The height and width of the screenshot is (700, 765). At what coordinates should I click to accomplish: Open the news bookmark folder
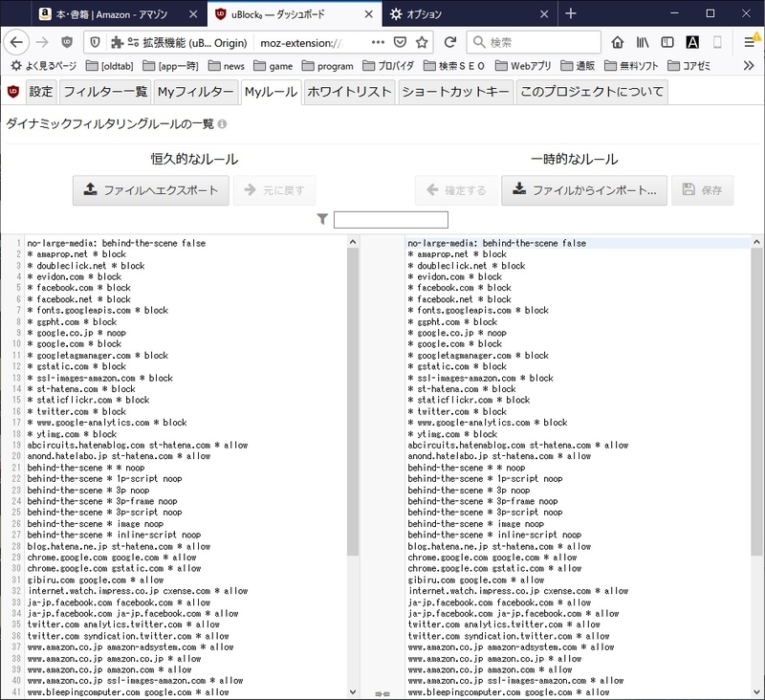pos(227,66)
